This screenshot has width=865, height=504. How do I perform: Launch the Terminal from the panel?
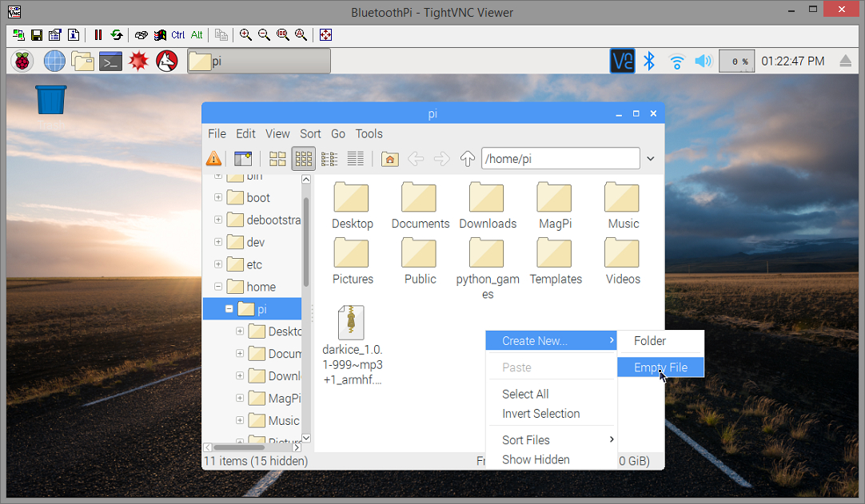pyautogui.click(x=110, y=62)
